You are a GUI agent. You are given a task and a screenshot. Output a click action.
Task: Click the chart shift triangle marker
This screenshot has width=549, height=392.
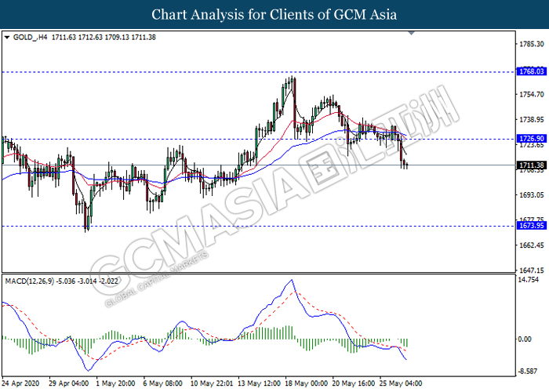412,33
